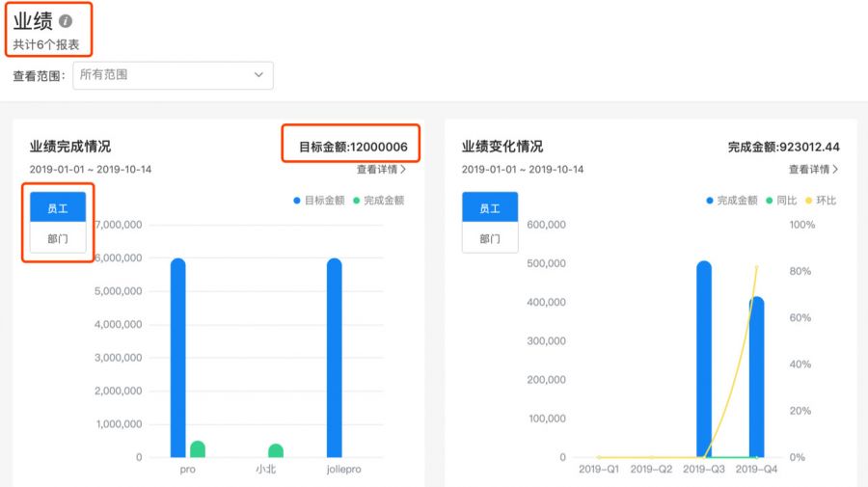
Task: Toggle 目标金额 legend in 业绩完成情况 chart
Action: coord(318,201)
